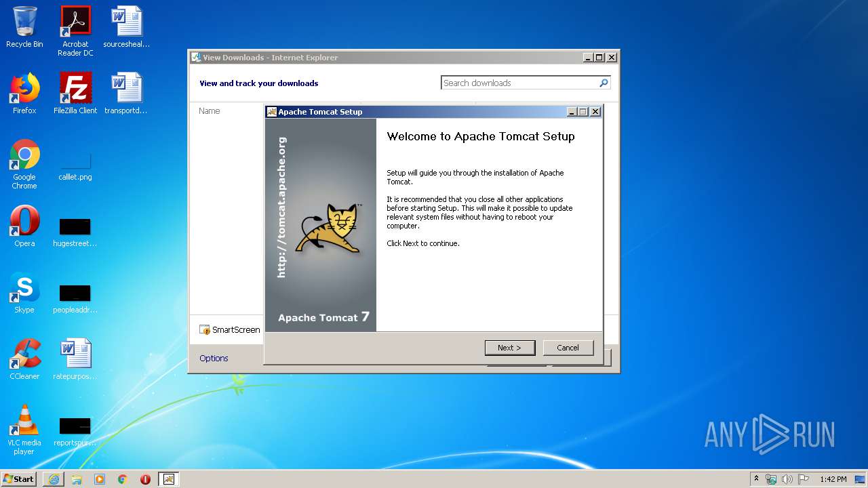Open Internet Explorer from taskbar
Image resolution: width=868 pixels, height=488 pixels.
pyautogui.click(x=54, y=479)
